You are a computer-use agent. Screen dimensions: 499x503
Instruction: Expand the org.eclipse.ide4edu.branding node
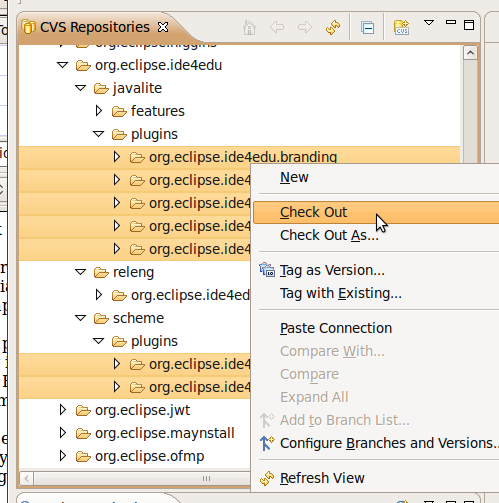117,157
